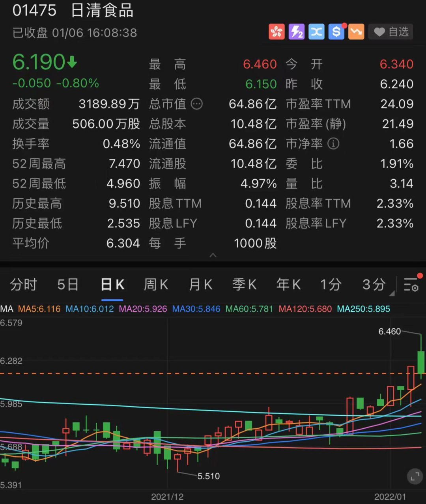Tap the 2021/12 date axis label

coord(167,497)
